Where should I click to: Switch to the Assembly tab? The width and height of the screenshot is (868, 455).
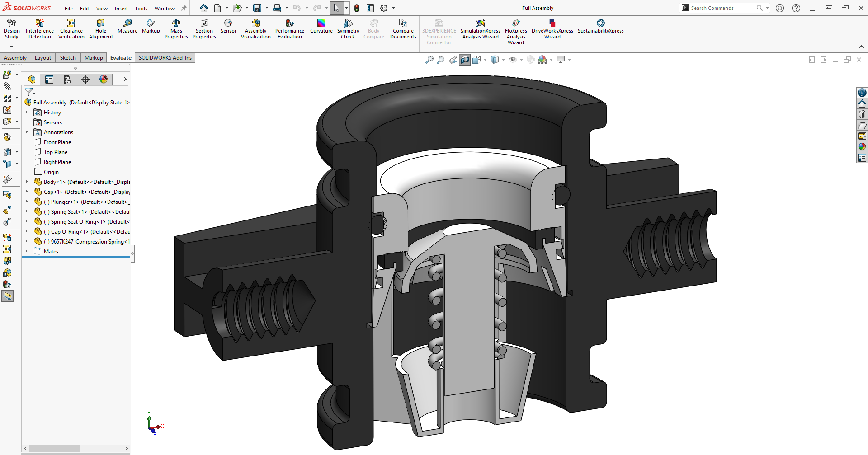coord(15,58)
